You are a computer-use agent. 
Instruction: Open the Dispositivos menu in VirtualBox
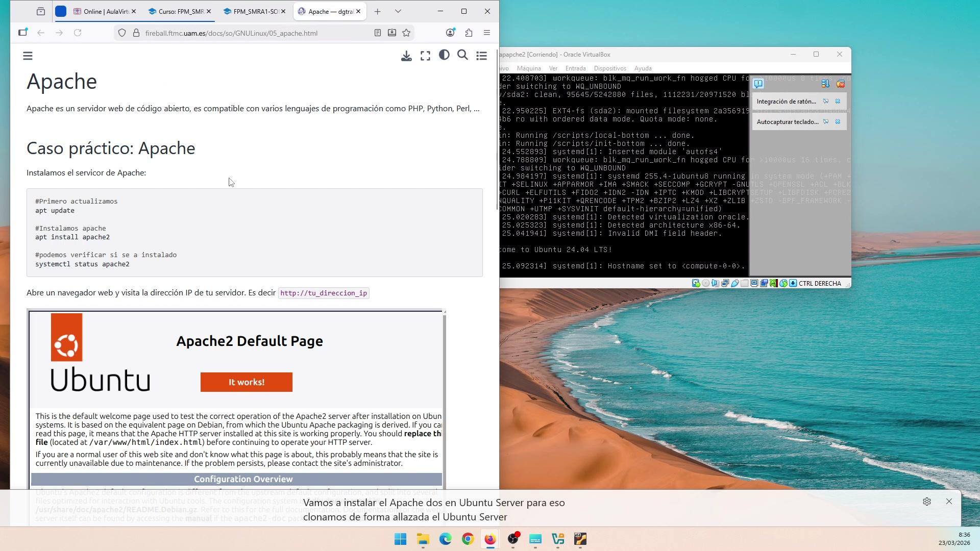tap(609, 68)
